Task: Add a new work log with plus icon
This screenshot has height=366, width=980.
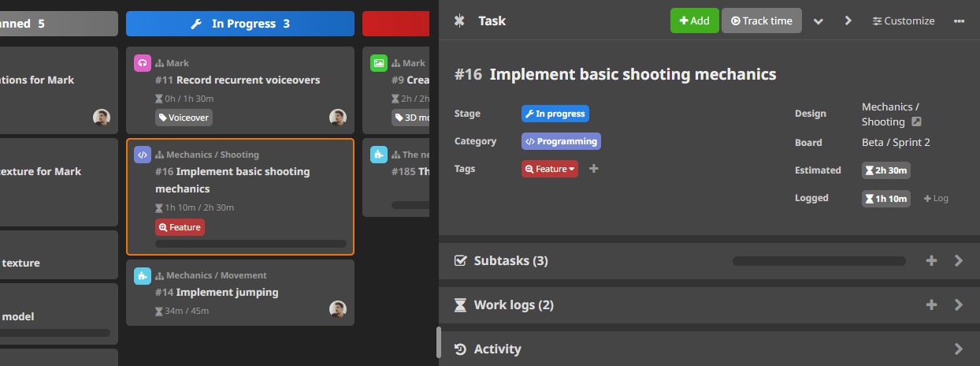Action: (x=931, y=304)
